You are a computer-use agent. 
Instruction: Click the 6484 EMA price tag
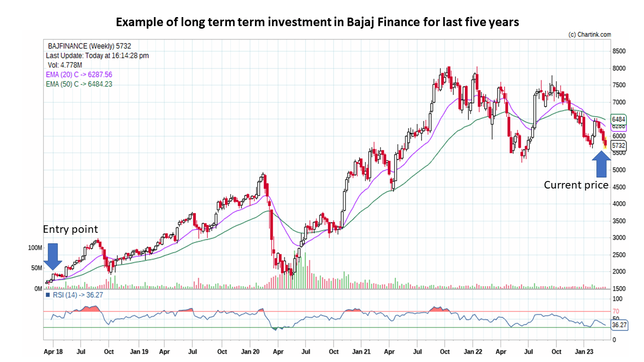[618, 119]
